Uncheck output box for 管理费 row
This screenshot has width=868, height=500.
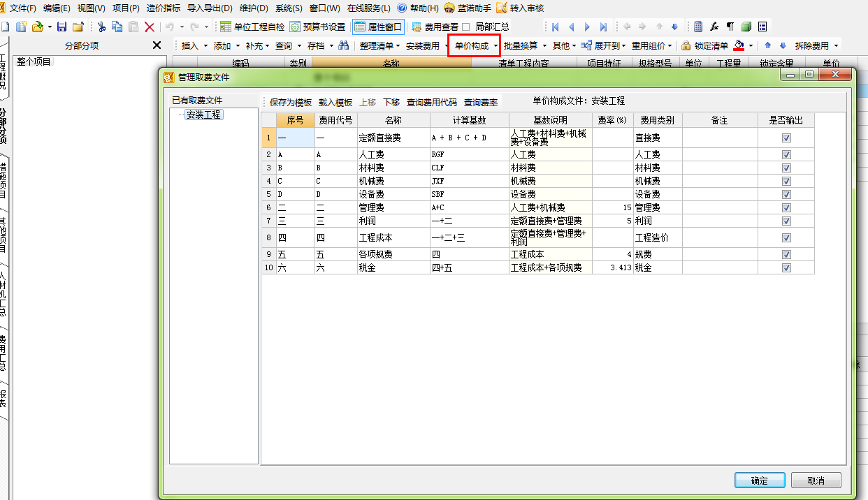coord(786,207)
